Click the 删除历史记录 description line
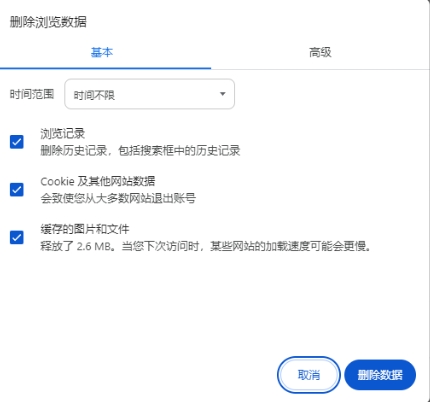Screen dimensions: 430x402 [x=140, y=151]
